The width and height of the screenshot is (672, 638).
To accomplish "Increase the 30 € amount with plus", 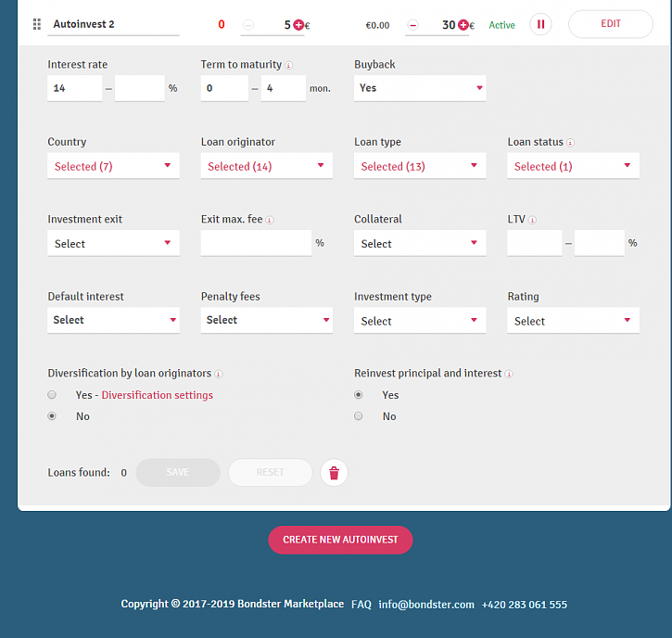I will (x=463, y=25).
